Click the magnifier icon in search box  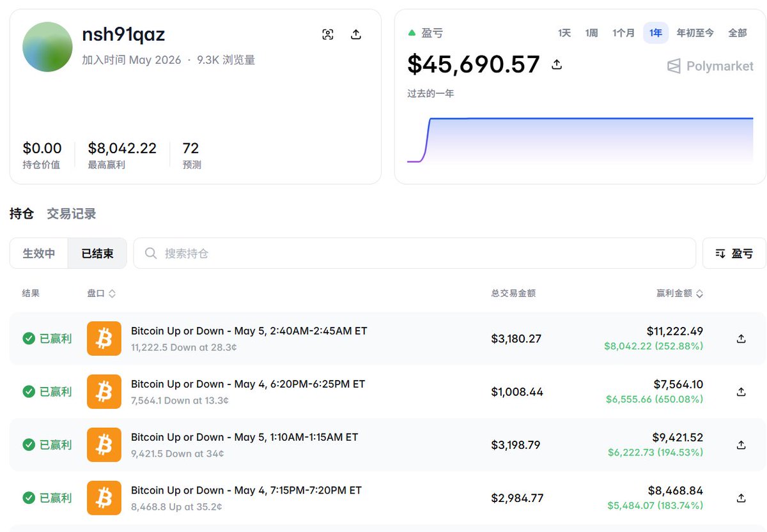[x=151, y=254]
